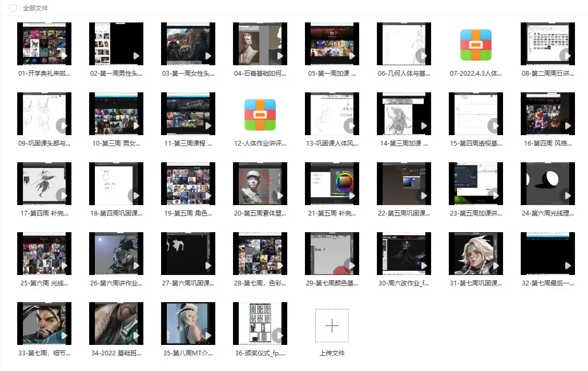This screenshot has width=588, height=371.
Task: Click the 上传文件 label
Action: [332, 353]
